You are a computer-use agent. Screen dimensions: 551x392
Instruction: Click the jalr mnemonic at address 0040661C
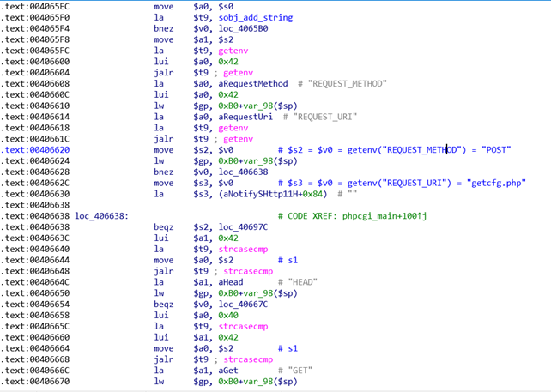tap(164, 139)
